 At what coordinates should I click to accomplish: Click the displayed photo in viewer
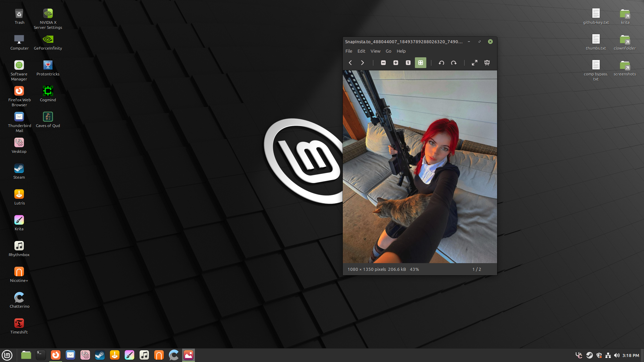(x=420, y=167)
